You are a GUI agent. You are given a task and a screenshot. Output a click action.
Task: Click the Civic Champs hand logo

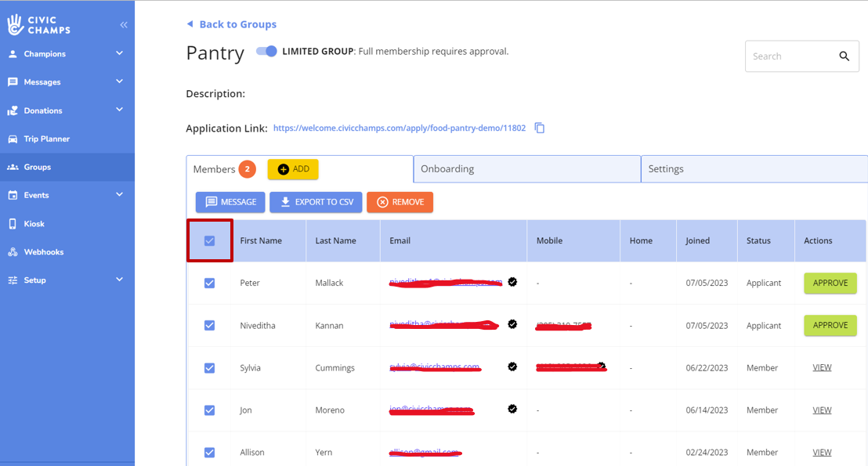click(x=15, y=25)
